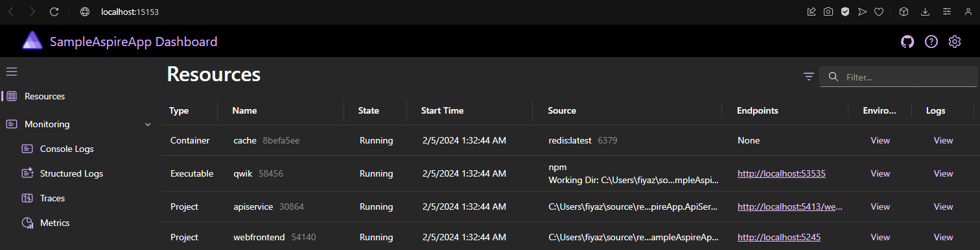Click the Endpoints column header
980x250 pixels.
tap(758, 110)
